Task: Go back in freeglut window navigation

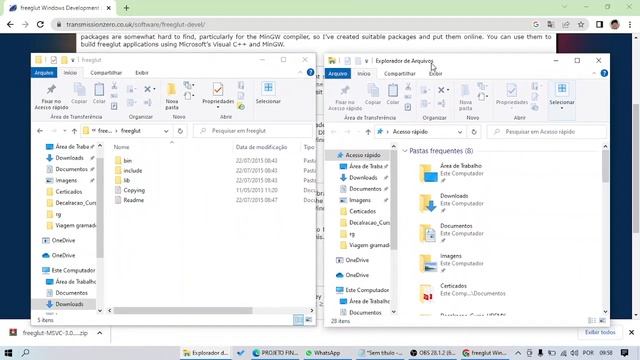Action: [x=40, y=131]
